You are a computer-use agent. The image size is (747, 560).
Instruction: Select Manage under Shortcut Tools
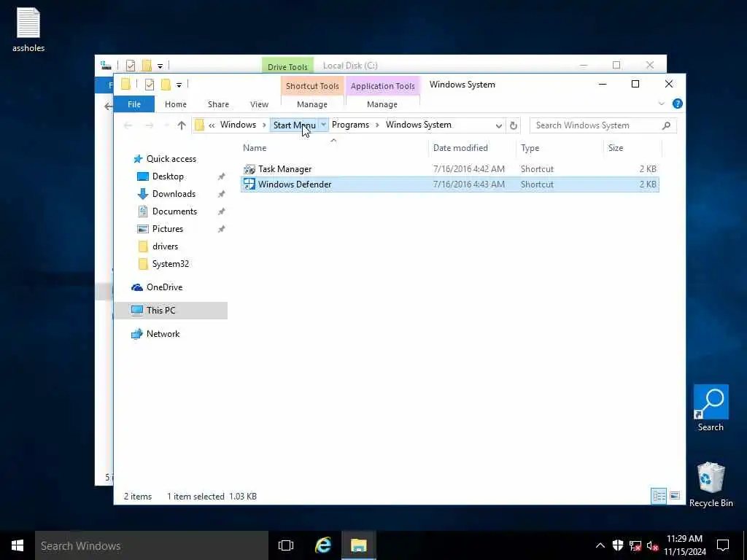[x=312, y=104]
